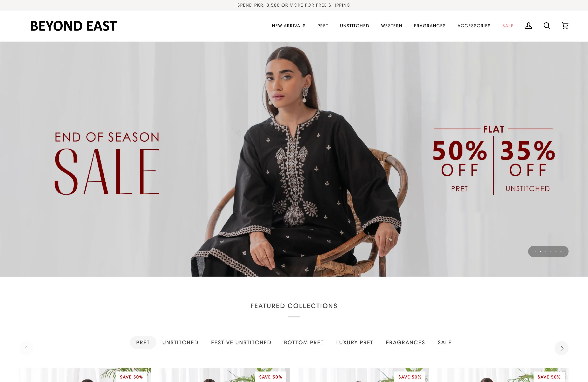The width and height of the screenshot is (588, 382).
Task: Open the red Sale navigation link
Action: [x=508, y=26]
